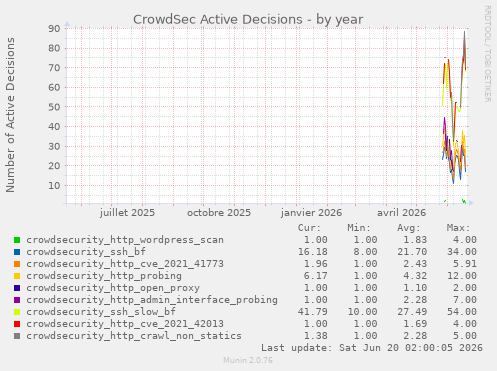Click the Cur: column header
This screenshot has height=371, width=497.
pyautogui.click(x=309, y=228)
